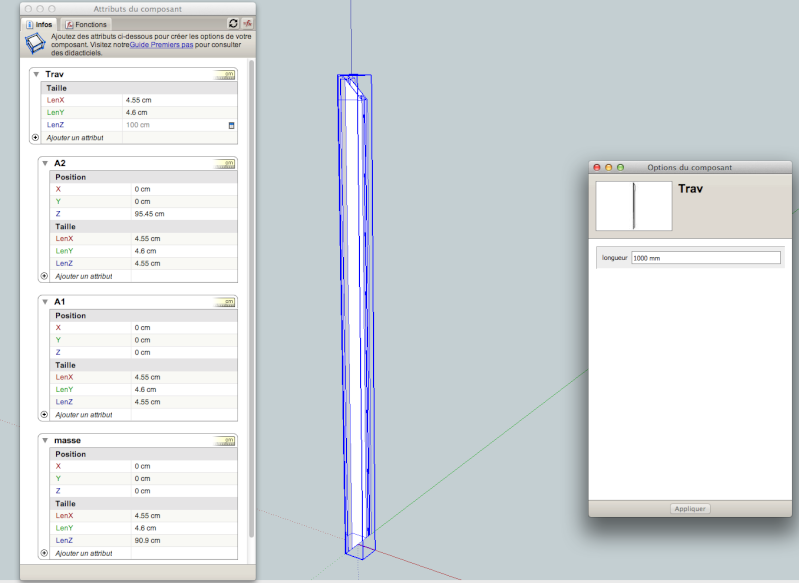Click the plus icon under Trav attributes

point(35,138)
